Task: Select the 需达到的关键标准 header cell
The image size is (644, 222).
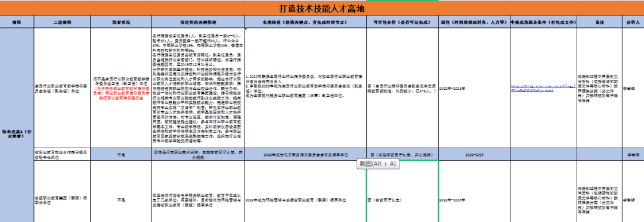Action: coord(199,21)
